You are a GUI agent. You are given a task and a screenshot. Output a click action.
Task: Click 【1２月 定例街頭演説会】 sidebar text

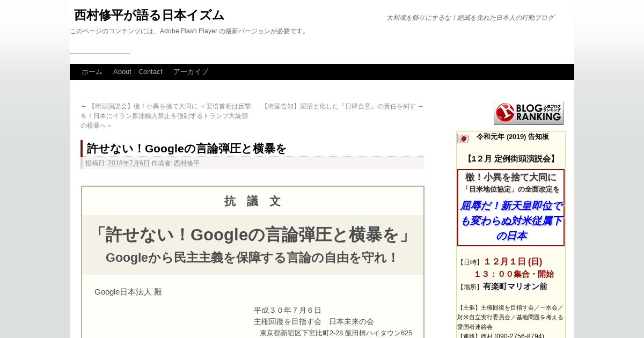(511, 159)
